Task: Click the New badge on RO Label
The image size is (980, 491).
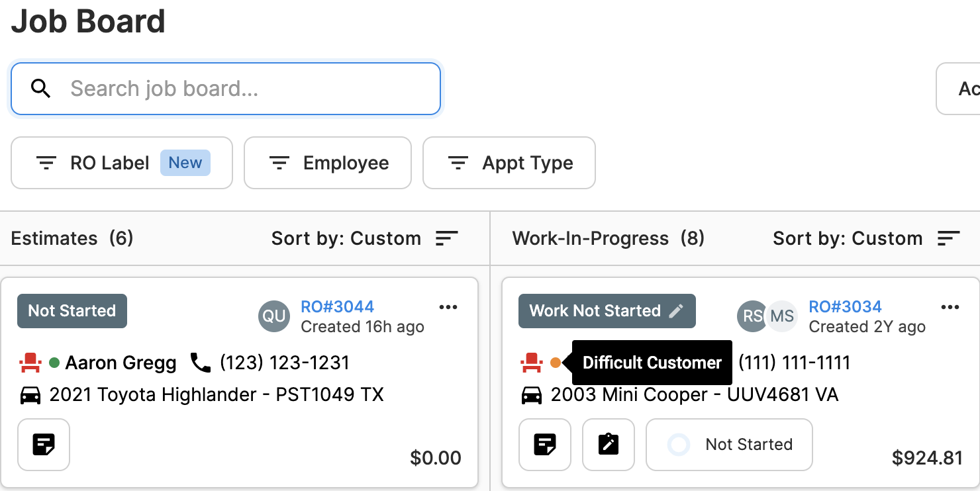Action: coord(185,163)
